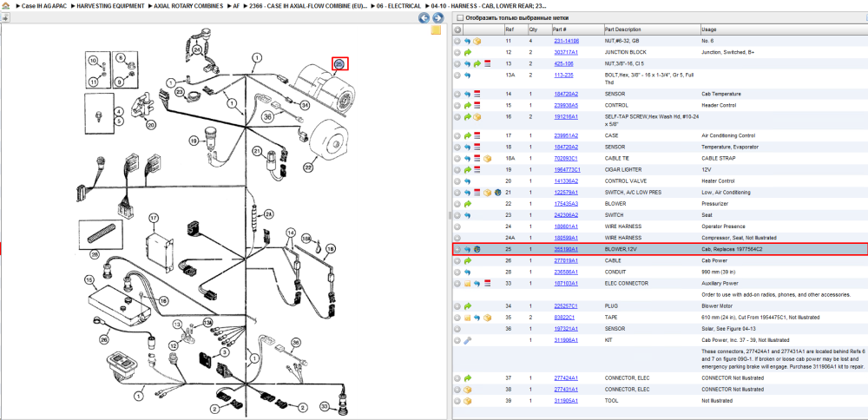The height and width of the screenshot is (420, 868).
Task: Click package icon on CABLE TIE row
Action: pyautogui.click(x=487, y=158)
